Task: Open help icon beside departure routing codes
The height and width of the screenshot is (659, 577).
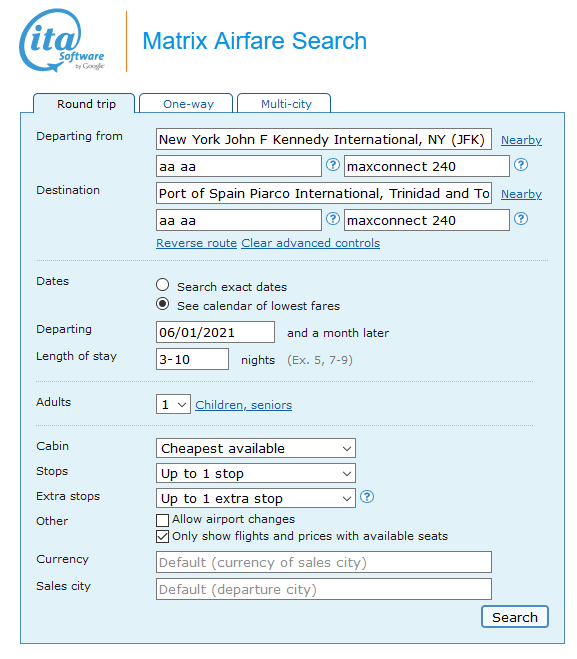Action: 333,165
